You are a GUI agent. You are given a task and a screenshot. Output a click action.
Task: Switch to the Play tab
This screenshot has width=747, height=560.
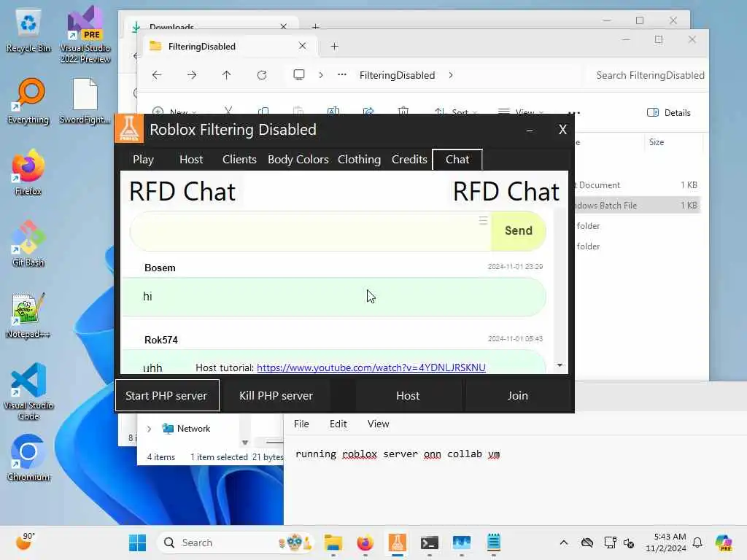pyautogui.click(x=143, y=160)
